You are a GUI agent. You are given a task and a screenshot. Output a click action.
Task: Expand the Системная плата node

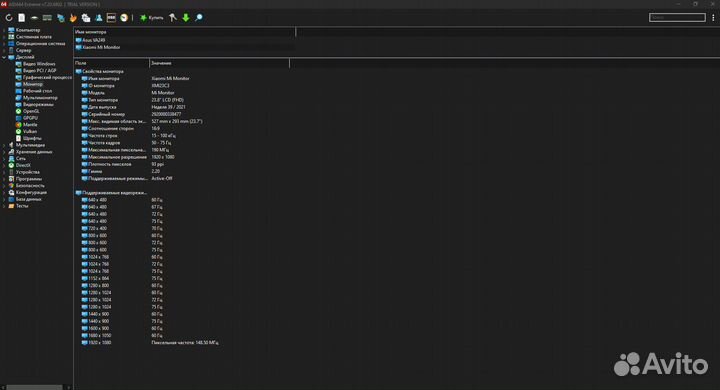click(4, 37)
